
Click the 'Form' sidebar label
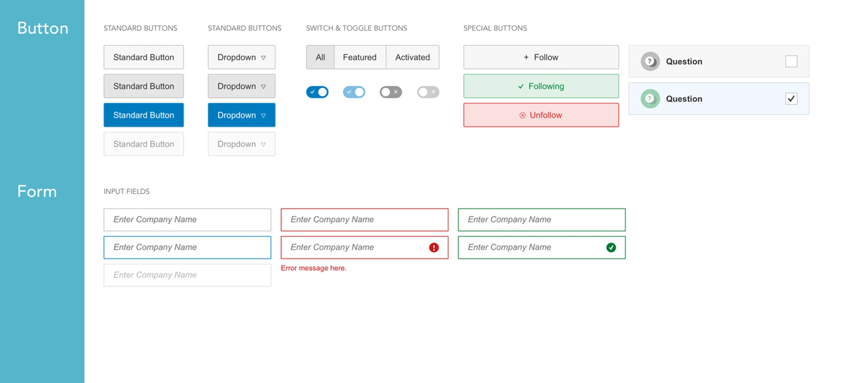pyautogui.click(x=37, y=191)
